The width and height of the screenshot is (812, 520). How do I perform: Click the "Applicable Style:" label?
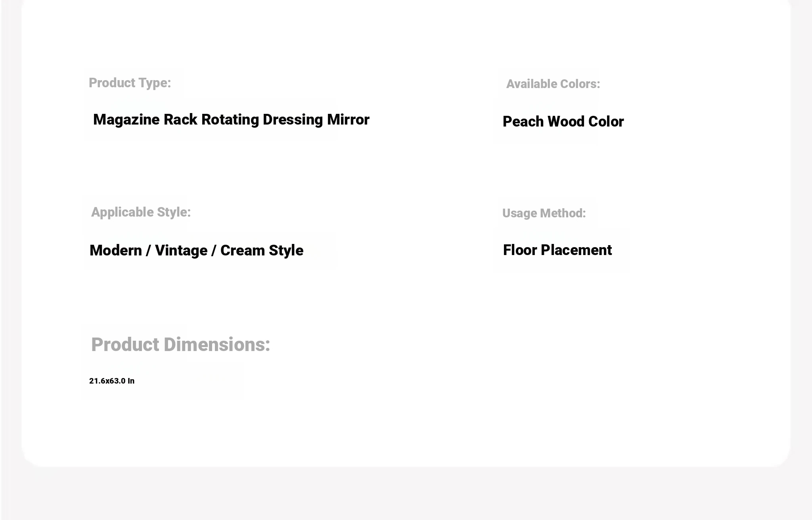coord(141,212)
